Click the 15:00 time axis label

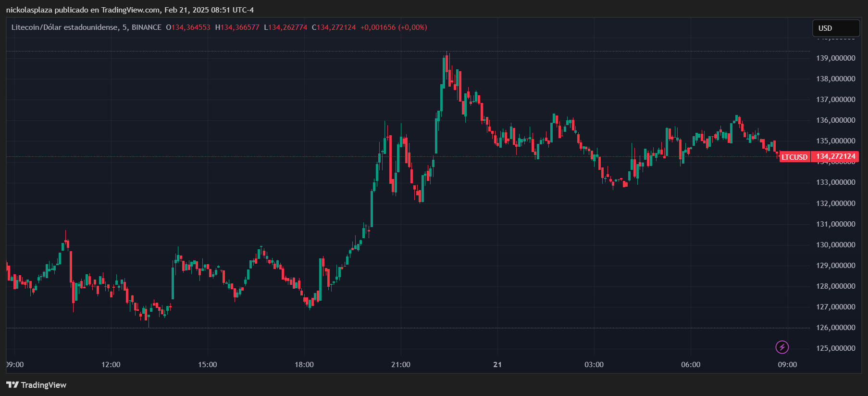point(208,365)
